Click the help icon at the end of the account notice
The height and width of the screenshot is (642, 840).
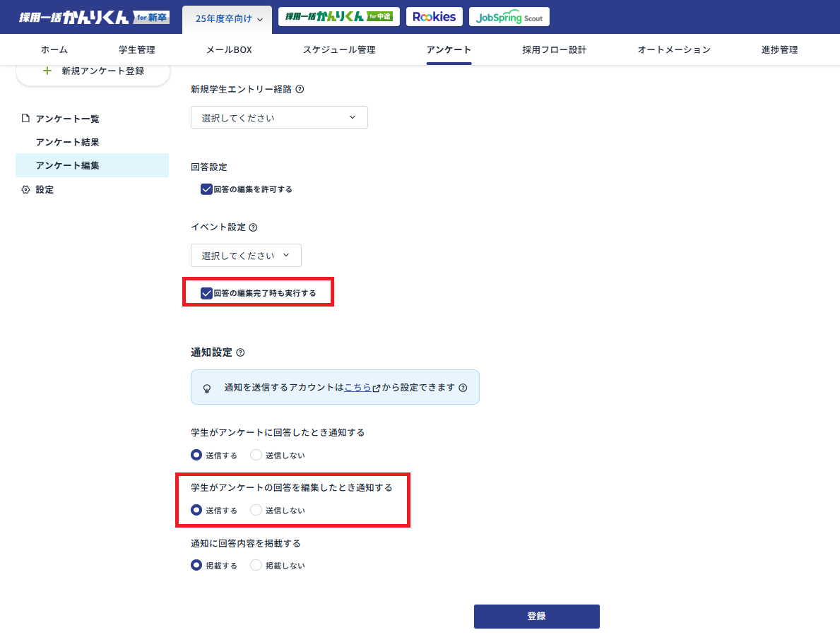pyautogui.click(x=464, y=387)
